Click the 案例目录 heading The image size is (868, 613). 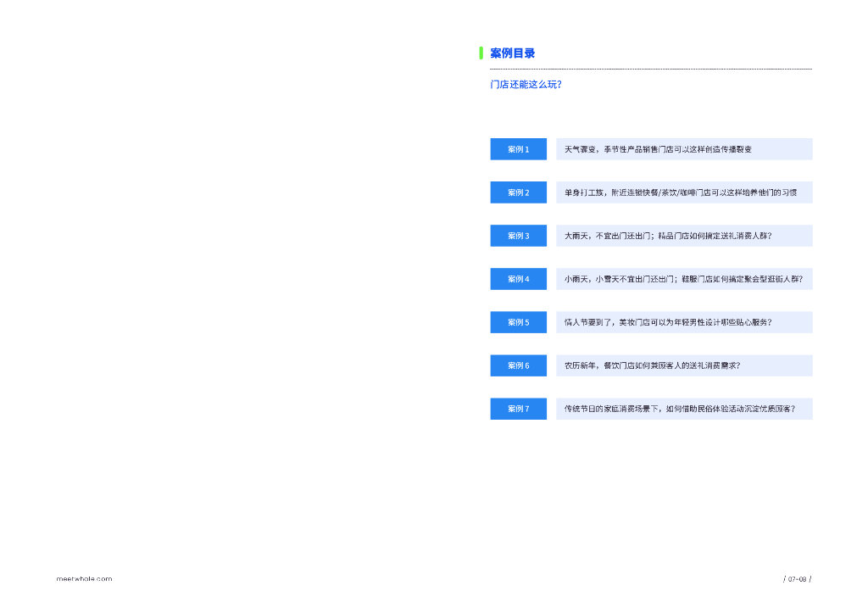click(513, 53)
